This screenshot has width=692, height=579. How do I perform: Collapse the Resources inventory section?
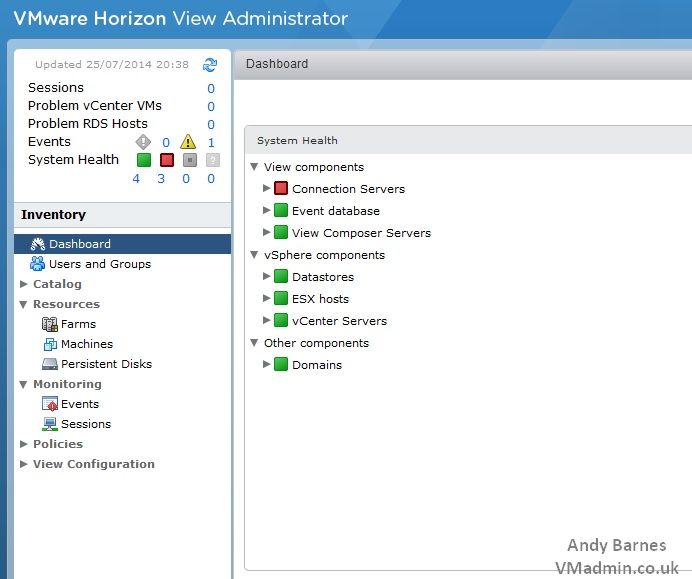(23, 304)
